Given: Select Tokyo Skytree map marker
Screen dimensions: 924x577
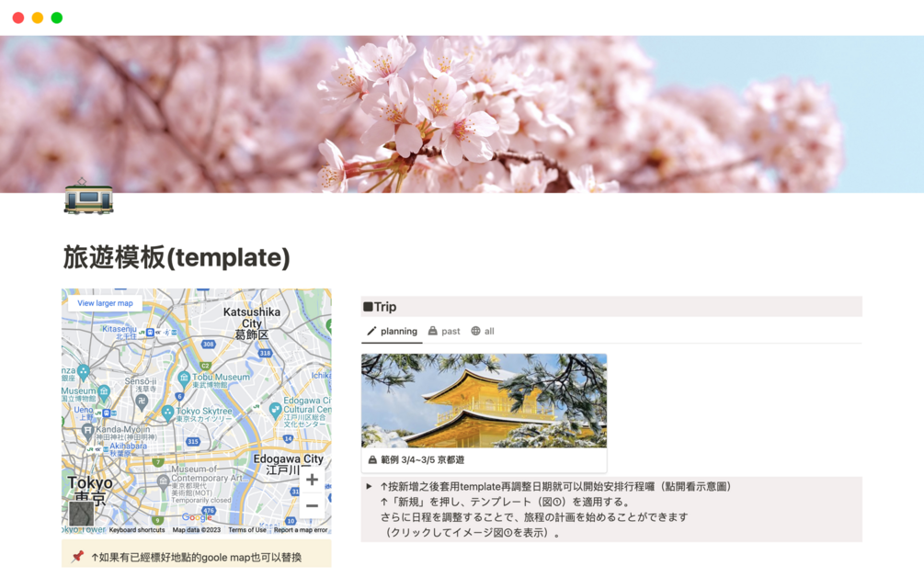Looking at the screenshot, I should [168, 412].
